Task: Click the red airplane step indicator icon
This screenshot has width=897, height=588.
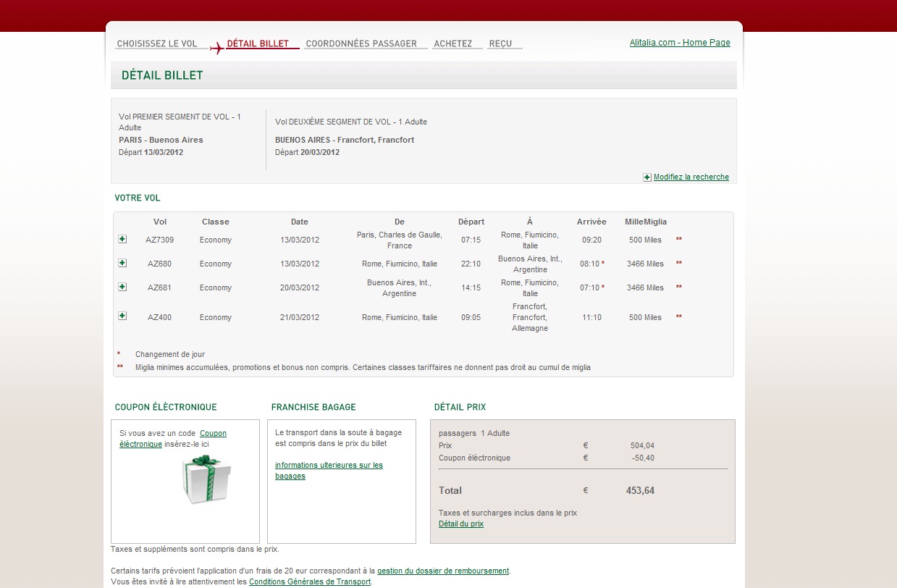Action: click(216, 48)
